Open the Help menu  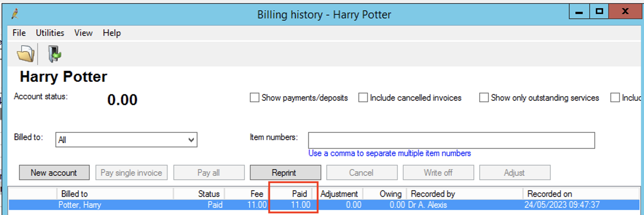(111, 33)
